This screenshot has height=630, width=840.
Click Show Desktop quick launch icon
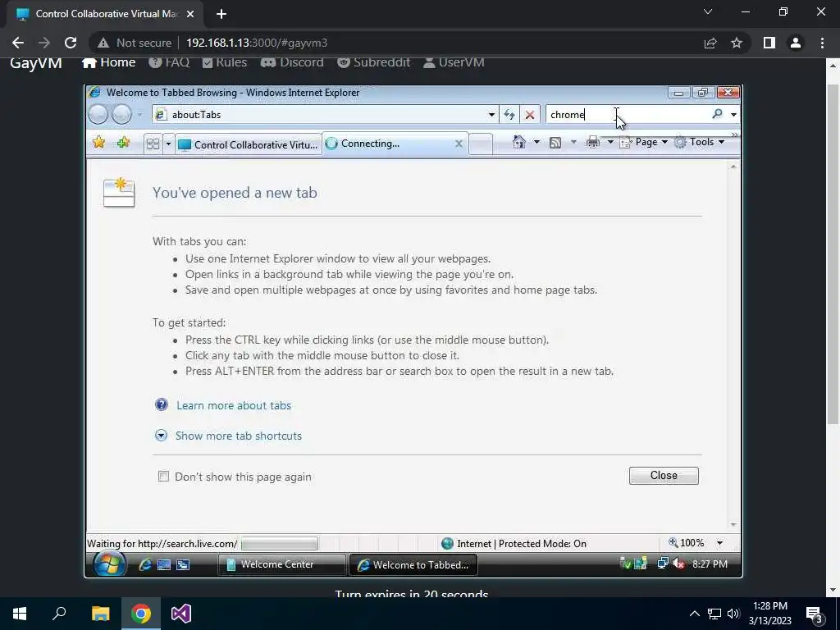pyautogui.click(x=164, y=564)
